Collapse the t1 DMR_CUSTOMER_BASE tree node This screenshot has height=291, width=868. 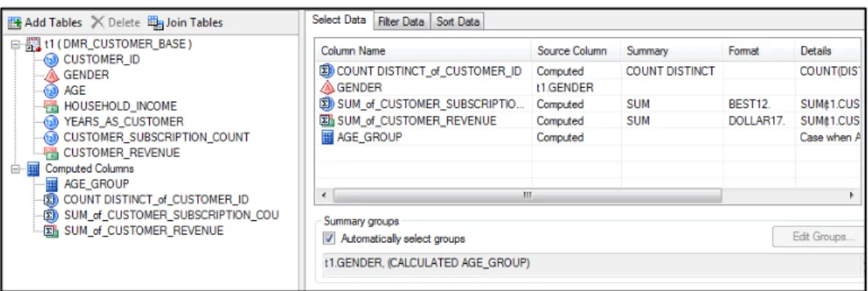tap(16, 44)
